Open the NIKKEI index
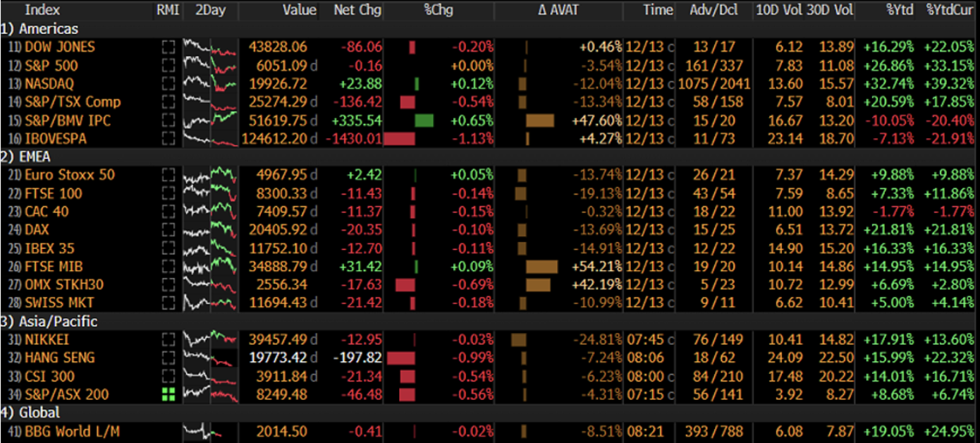Viewport: 980px width, 443px height. pyautogui.click(x=47, y=339)
